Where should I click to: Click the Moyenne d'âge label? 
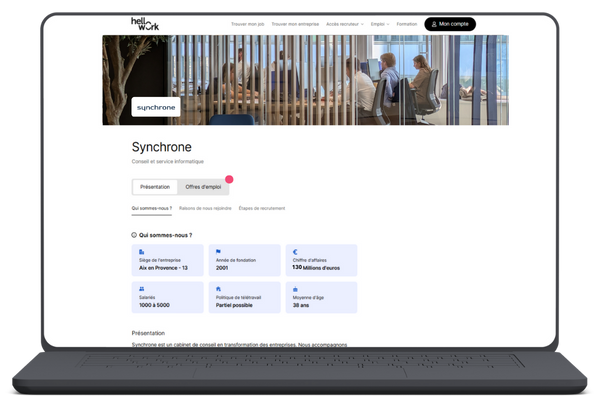(x=308, y=297)
